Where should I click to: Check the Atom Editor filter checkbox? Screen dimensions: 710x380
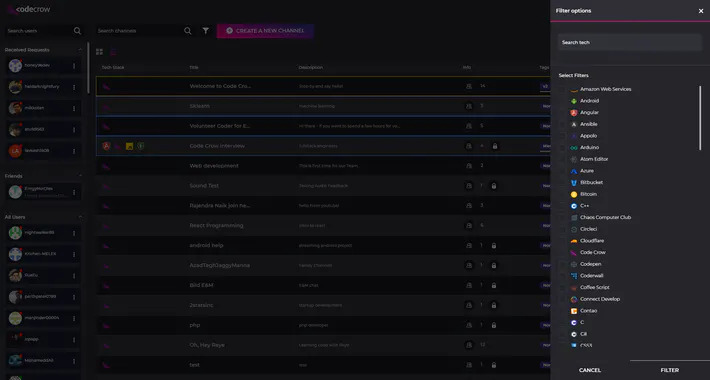tap(562, 159)
